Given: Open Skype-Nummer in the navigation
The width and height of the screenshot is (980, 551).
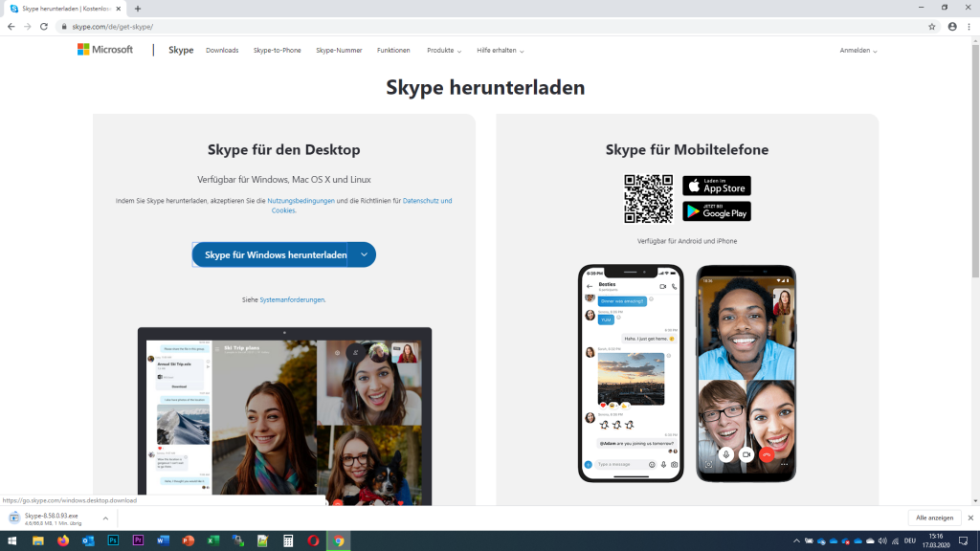Looking at the screenshot, I should [339, 51].
